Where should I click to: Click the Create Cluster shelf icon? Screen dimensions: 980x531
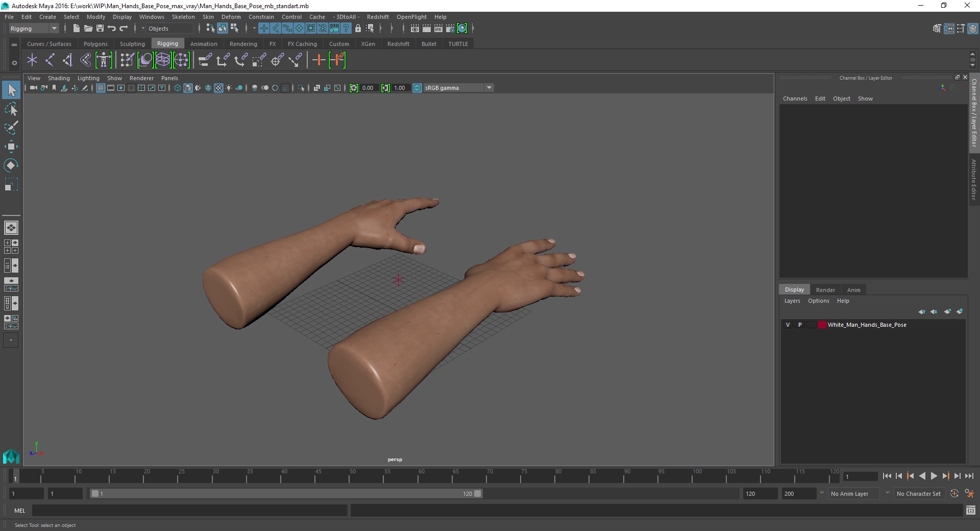click(x=181, y=60)
